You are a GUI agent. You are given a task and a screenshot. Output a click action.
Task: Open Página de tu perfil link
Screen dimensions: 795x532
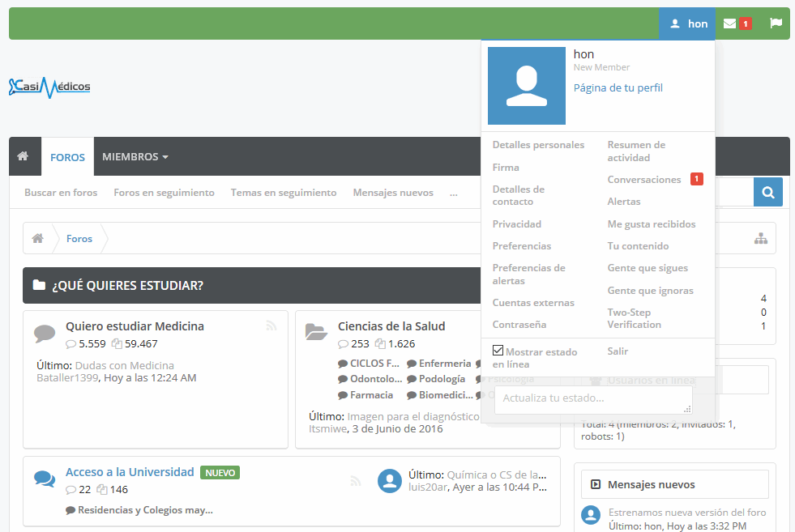[618, 87]
